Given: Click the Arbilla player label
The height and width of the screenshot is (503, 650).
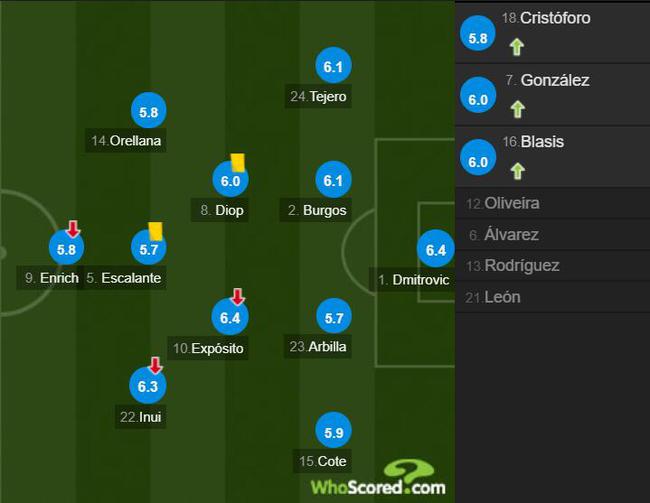Looking at the screenshot, I should click(x=318, y=346).
